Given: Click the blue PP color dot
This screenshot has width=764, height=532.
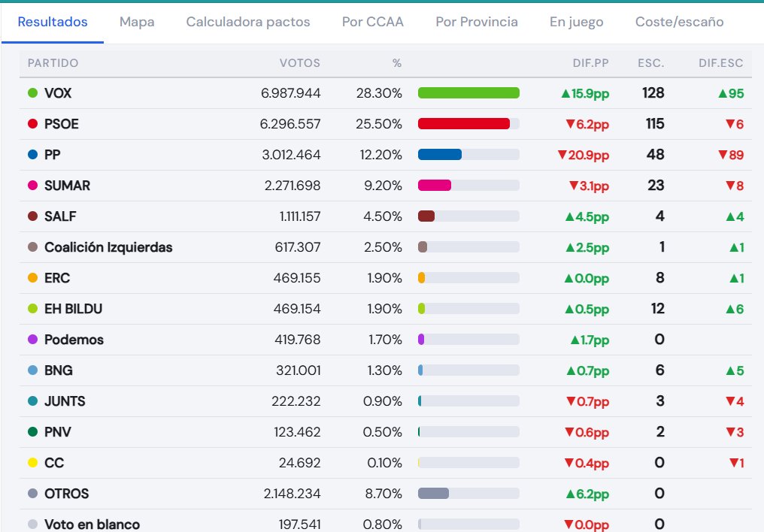Looking at the screenshot, I should point(32,155).
